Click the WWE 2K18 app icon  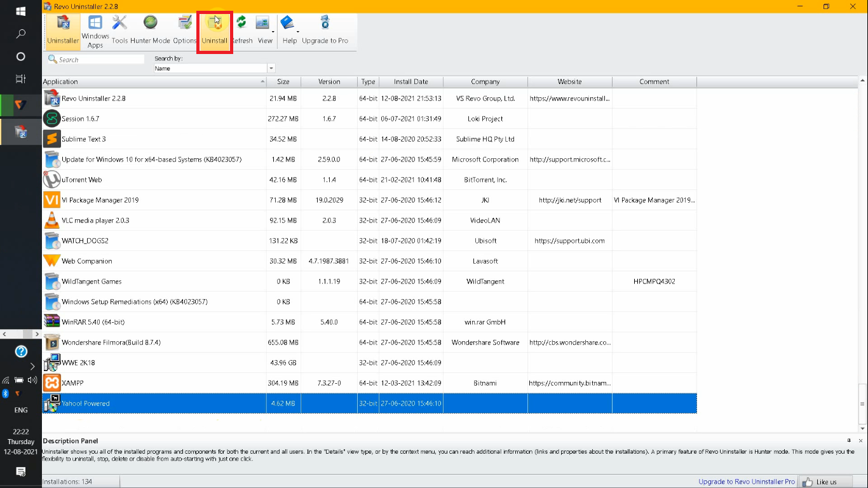(51, 363)
